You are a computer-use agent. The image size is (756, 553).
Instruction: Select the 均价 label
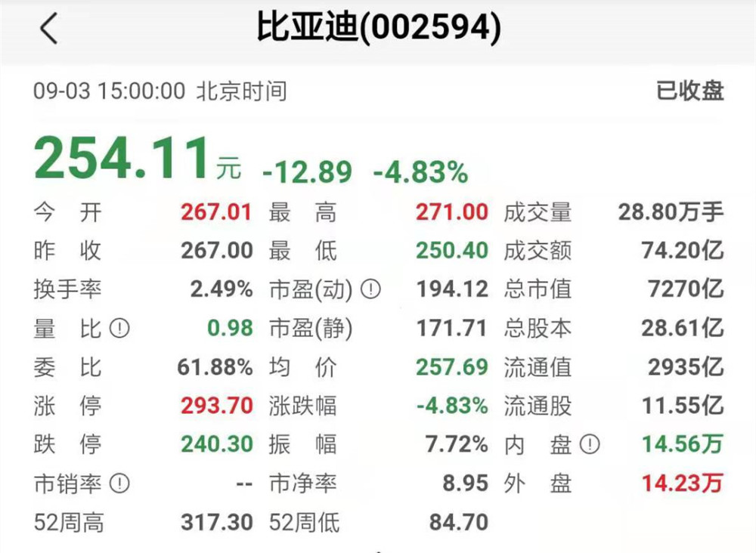tap(303, 368)
